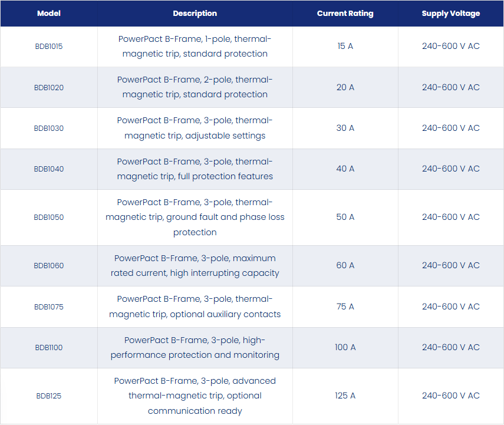504x425 pixels.
Task: Select the BDB1100 model cell
Action: [49, 348]
